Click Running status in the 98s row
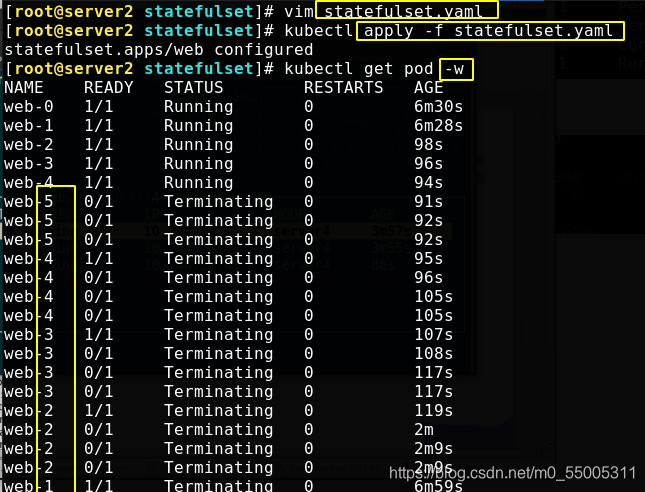 click(x=198, y=145)
